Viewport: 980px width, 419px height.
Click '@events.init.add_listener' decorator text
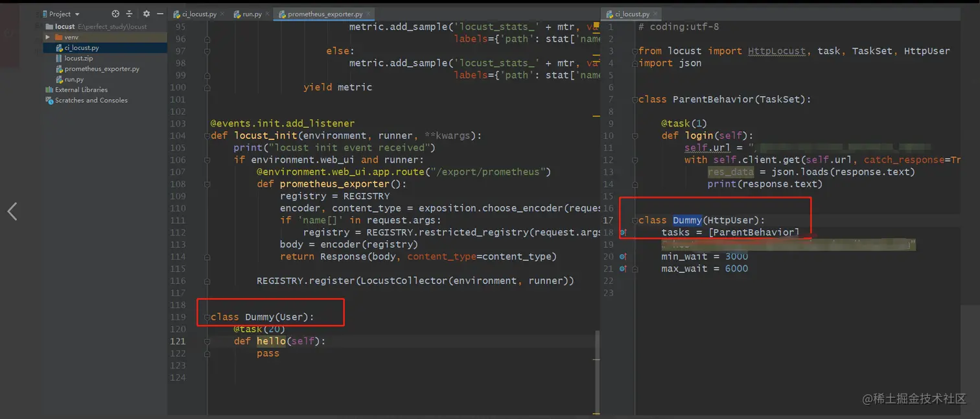tap(283, 123)
